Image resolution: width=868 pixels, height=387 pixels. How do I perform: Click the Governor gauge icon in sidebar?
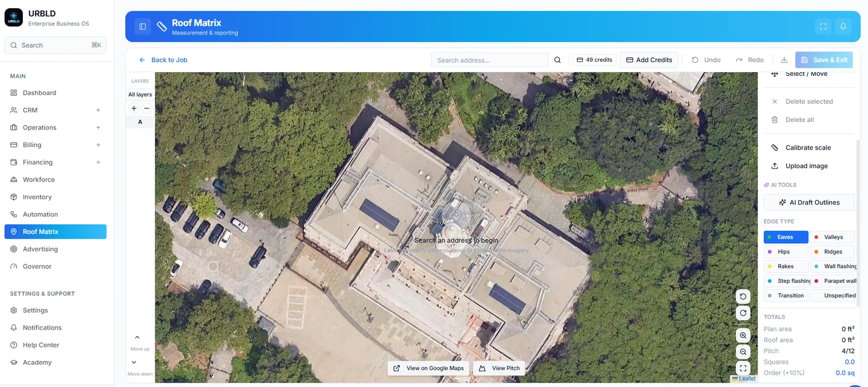(x=14, y=266)
